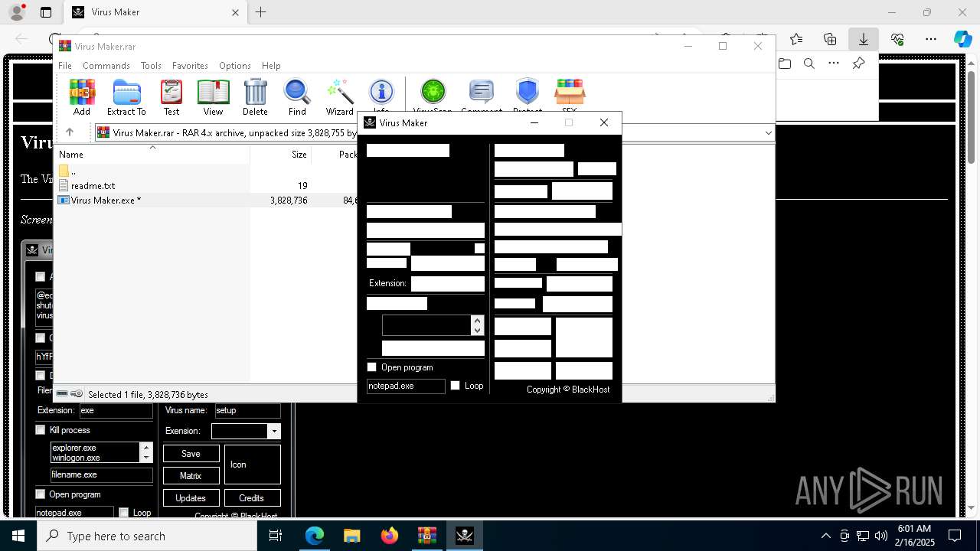Image resolution: width=980 pixels, height=551 pixels.
Task: Run the Test archive tool
Action: click(x=171, y=97)
